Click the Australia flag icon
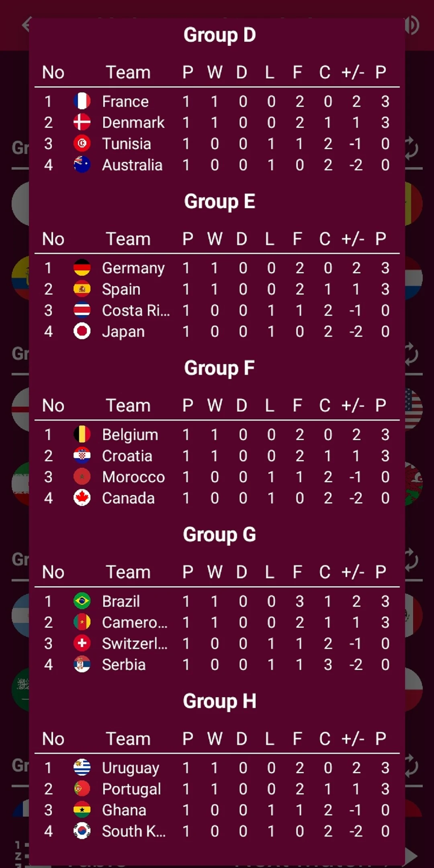Viewport: 434px width, 868px height. point(82,165)
